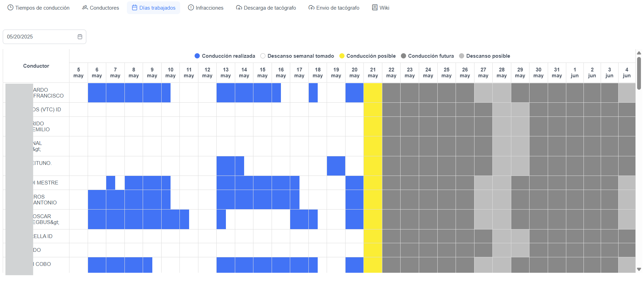The width and height of the screenshot is (644, 281).
Task: Click the date field showing 05/20/2025
Action: [38, 37]
